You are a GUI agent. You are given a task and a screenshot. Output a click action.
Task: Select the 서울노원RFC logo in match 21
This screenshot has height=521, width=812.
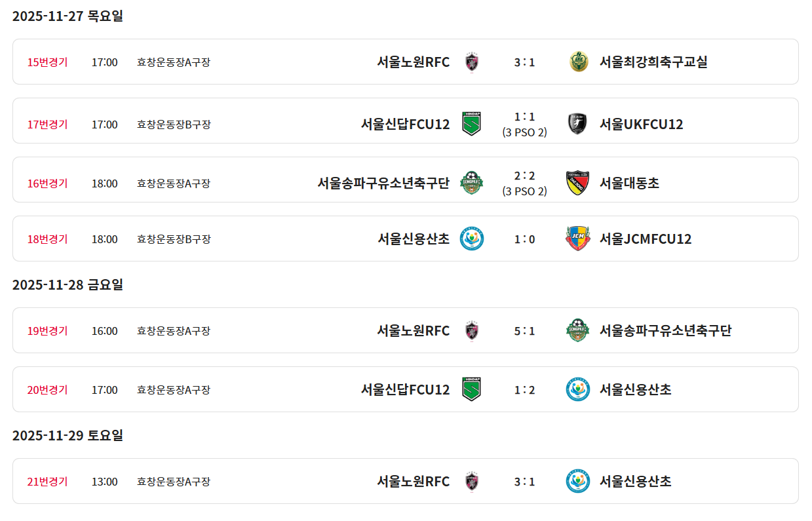point(472,482)
